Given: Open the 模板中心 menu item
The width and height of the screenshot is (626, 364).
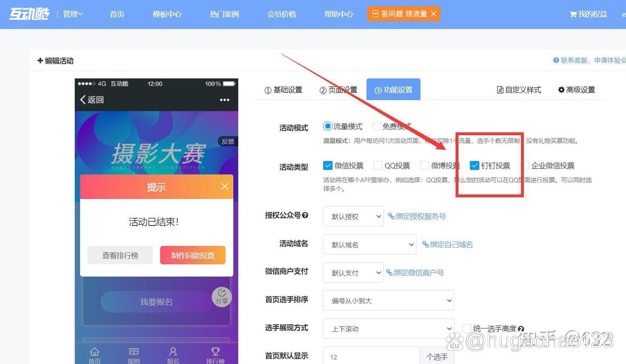Looking at the screenshot, I should 167,14.
